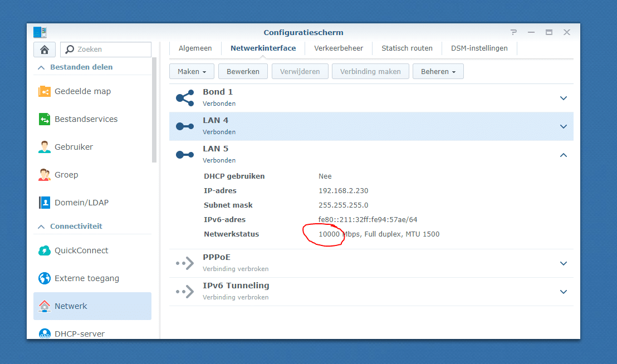Click the Groep people icon
617x364 pixels.
pos(45,175)
